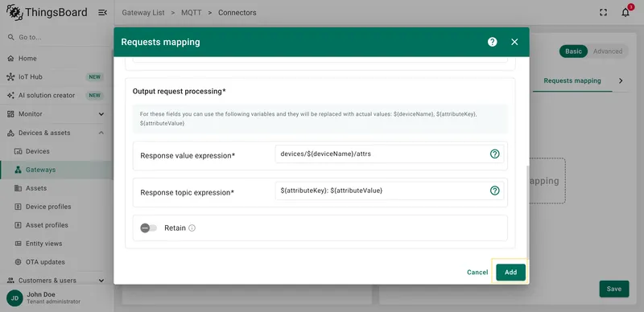The image size is (644, 312).
Task: Click the Devices & assets icon
Action: 11,133
